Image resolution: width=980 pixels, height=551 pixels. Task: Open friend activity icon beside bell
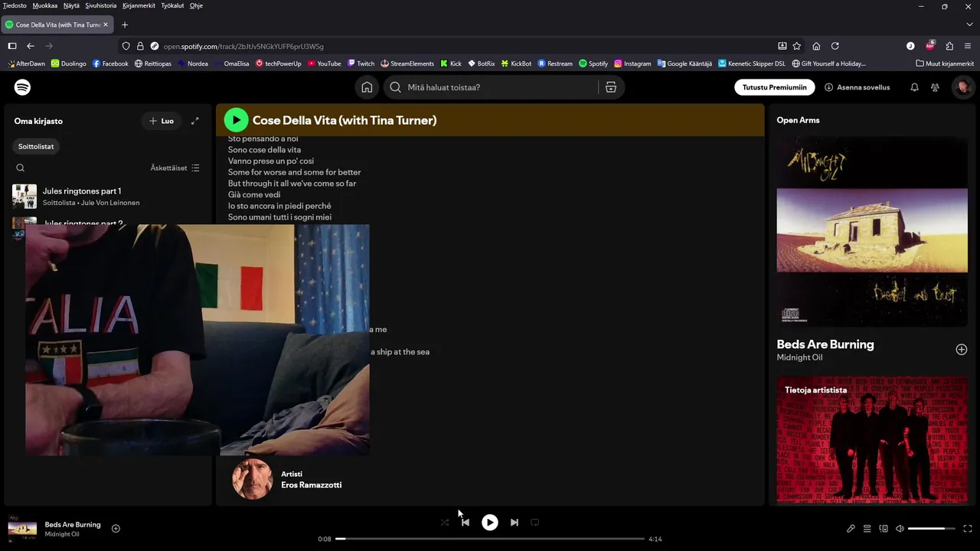pyautogui.click(x=935, y=87)
